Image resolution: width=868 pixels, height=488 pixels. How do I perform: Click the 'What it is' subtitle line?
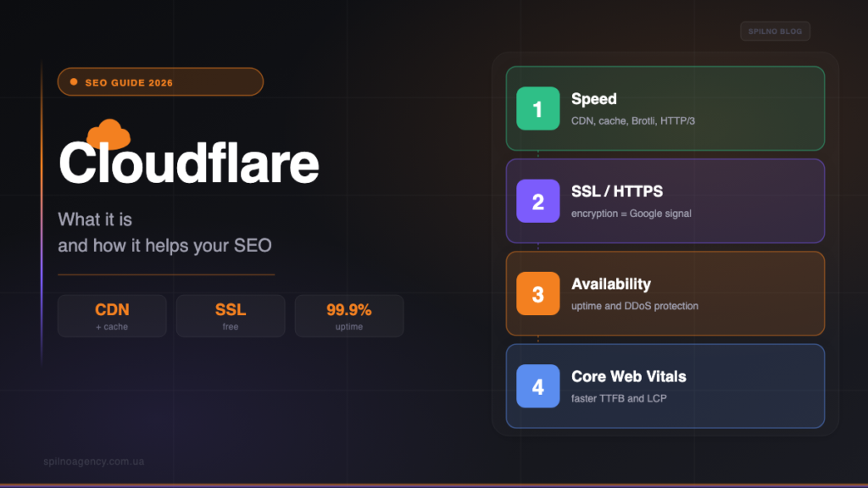pyautogui.click(x=95, y=219)
